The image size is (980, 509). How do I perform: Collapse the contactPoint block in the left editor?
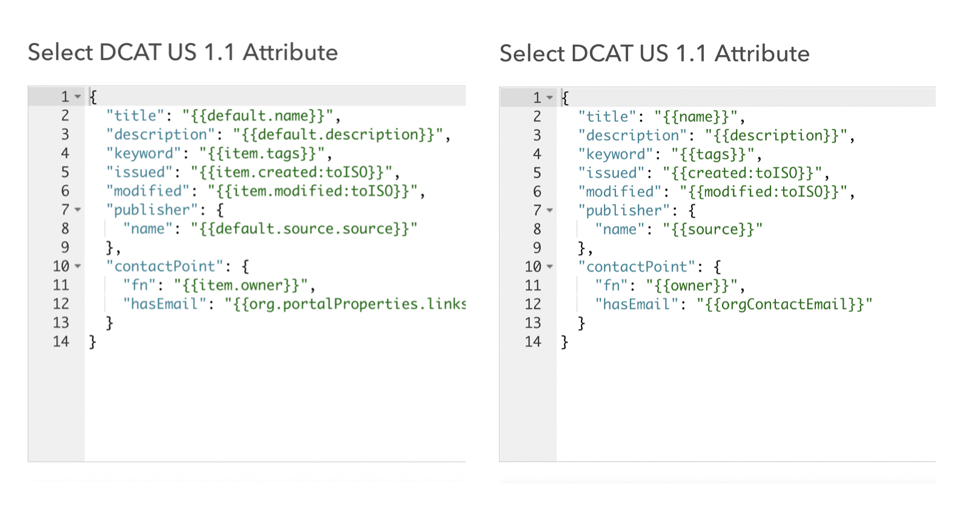pyautogui.click(x=77, y=266)
